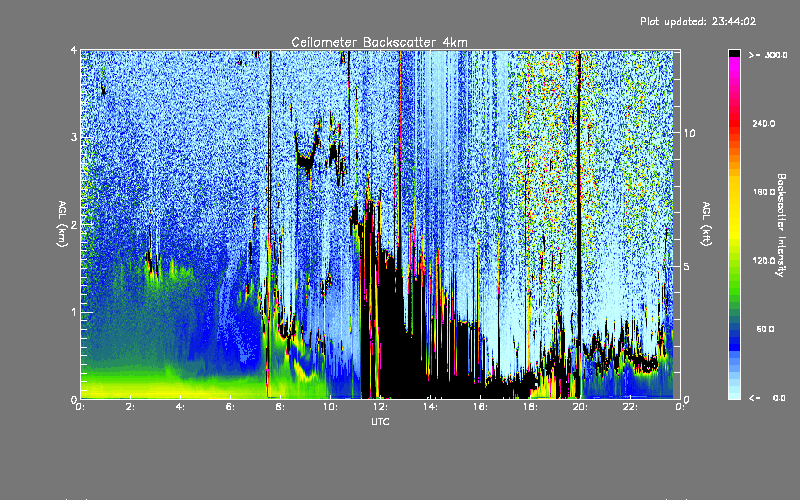Click the '6:' UTC tick label
Image resolution: width=800 pixels, height=500 pixels.
[x=230, y=407]
